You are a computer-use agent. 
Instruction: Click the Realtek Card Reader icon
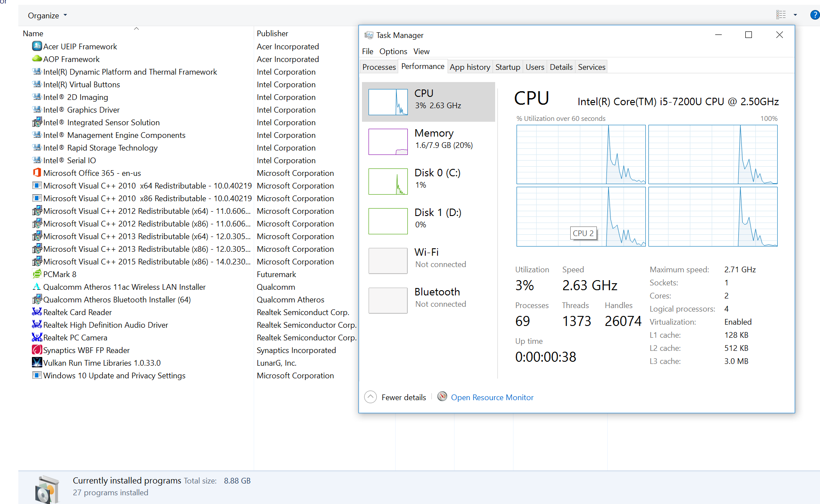[37, 312]
